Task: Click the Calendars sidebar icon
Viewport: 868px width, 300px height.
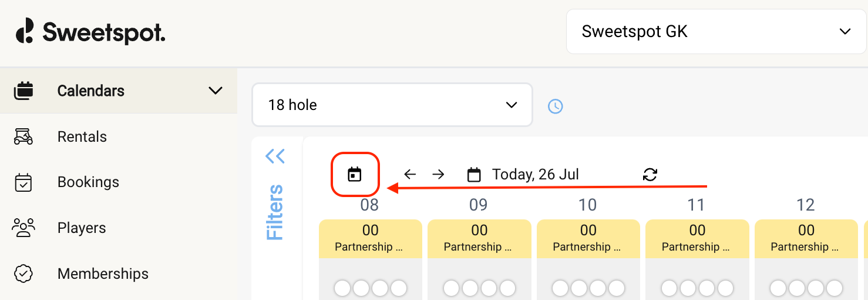Action: (23, 91)
